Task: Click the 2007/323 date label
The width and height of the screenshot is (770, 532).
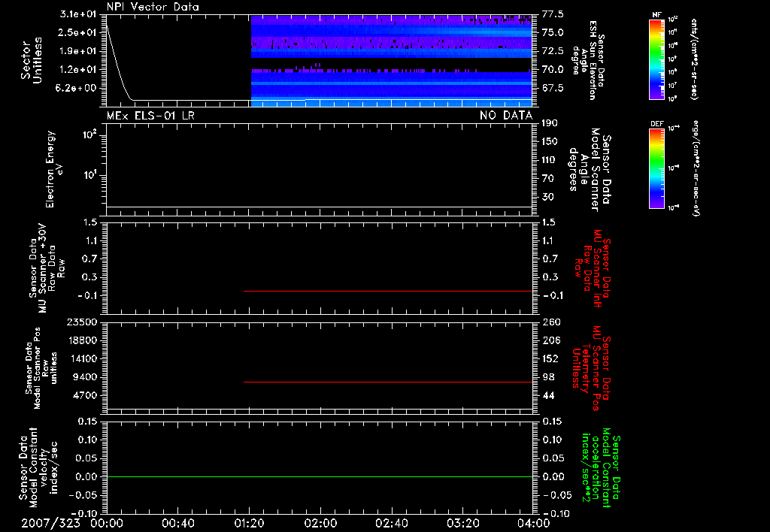Action: click(50, 523)
